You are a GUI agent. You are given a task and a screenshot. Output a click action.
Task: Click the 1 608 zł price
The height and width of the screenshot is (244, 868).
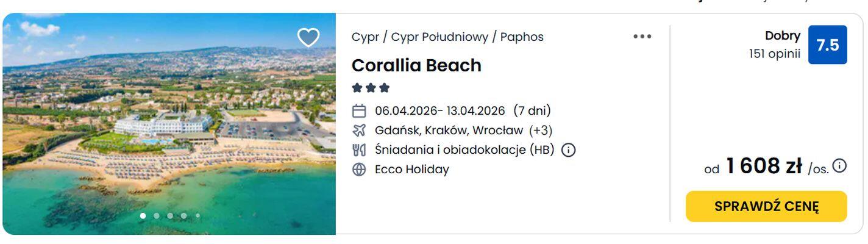763,166
